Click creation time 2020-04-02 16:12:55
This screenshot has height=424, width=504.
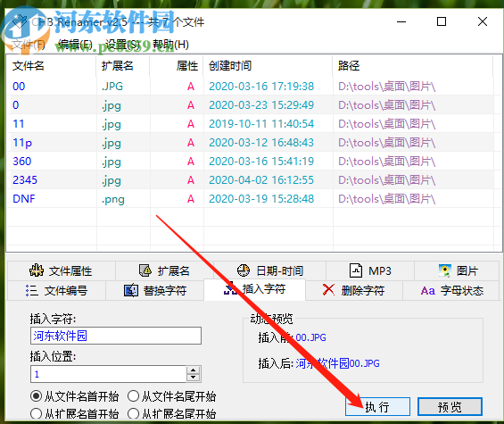point(261,179)
